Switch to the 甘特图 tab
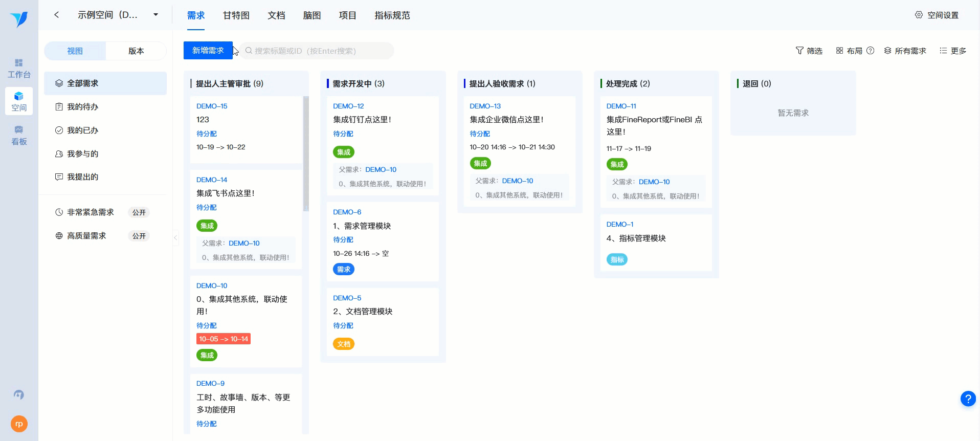Screen dimensions: 980x441 coord(236,15)
